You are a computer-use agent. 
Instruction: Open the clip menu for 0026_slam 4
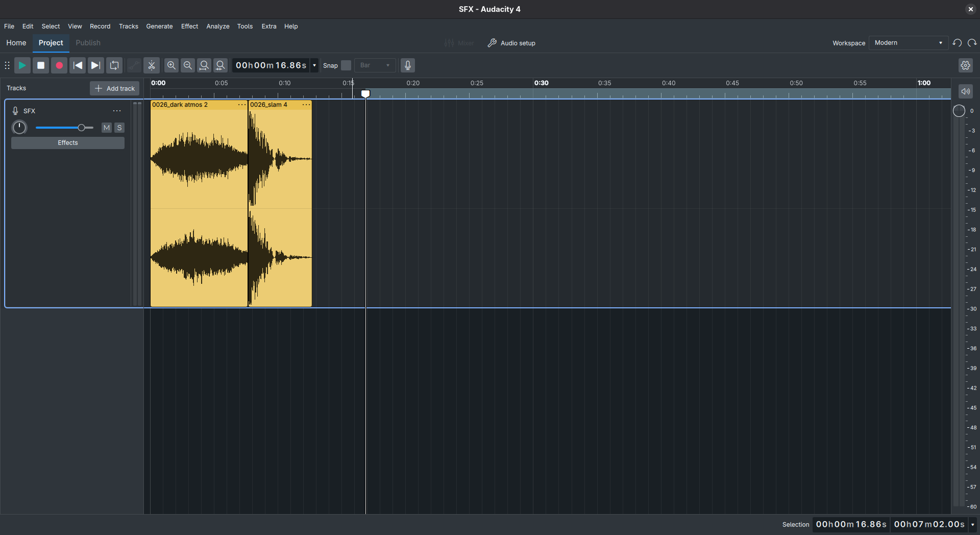(306, 104)
